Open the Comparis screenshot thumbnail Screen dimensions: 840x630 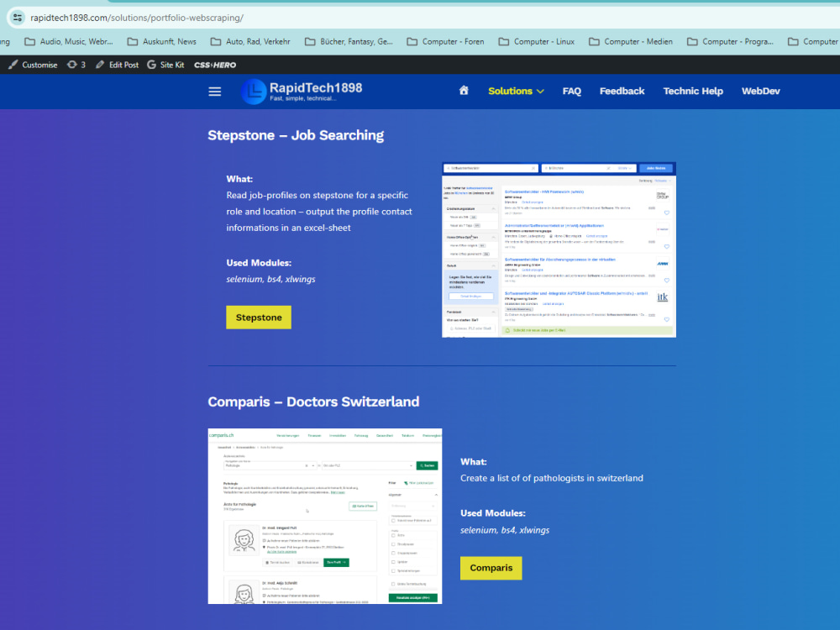tap(324, 516)
